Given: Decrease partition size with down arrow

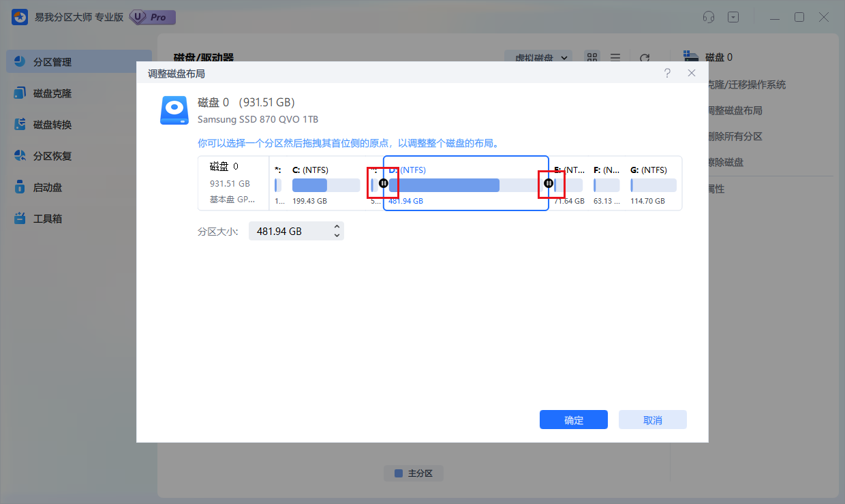Looking at the screenshot, I should pos(337,236).
